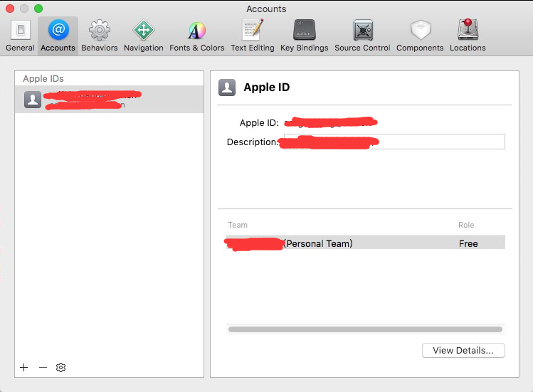Open Behaviors preferences

(x=99, y=36)
